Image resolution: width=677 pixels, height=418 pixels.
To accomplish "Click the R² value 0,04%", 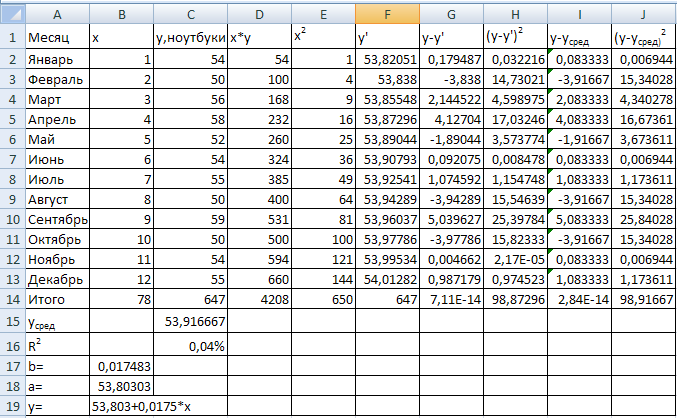I will [x=190, y=345].
